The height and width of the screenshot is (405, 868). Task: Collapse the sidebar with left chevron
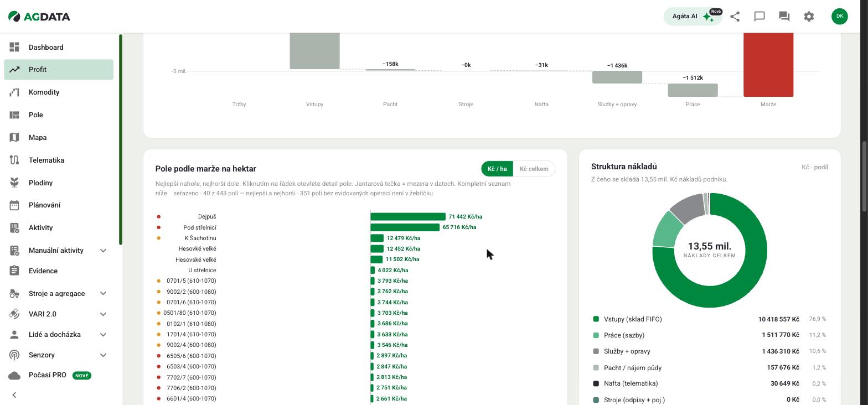[14, 395]
